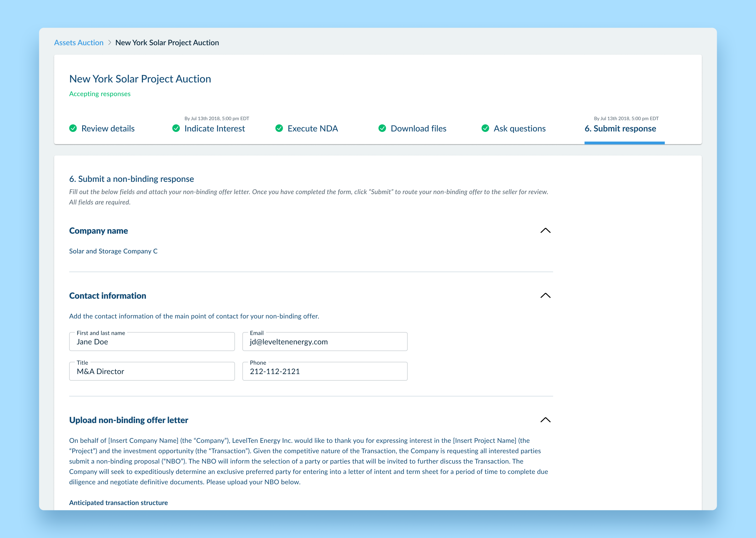756x538 pixels.
Task: Open the Download files step
Action: 418,128
